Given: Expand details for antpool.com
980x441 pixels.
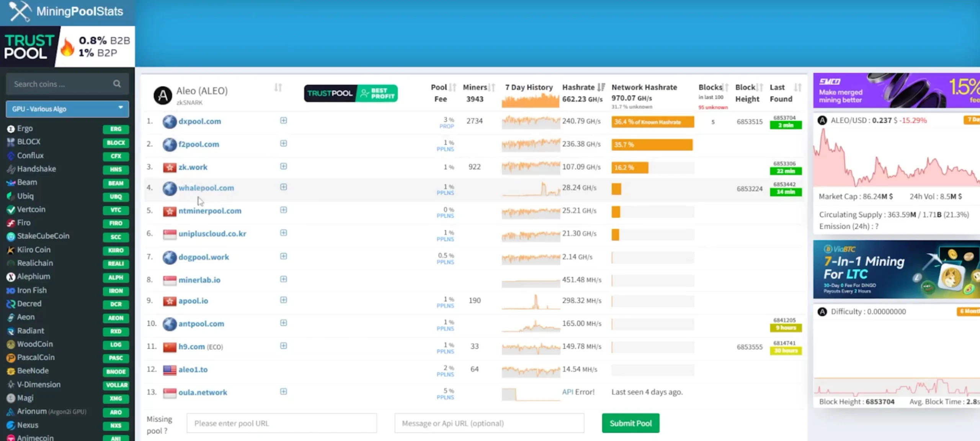Looking at the screenshot, I should tap(283, 323).
